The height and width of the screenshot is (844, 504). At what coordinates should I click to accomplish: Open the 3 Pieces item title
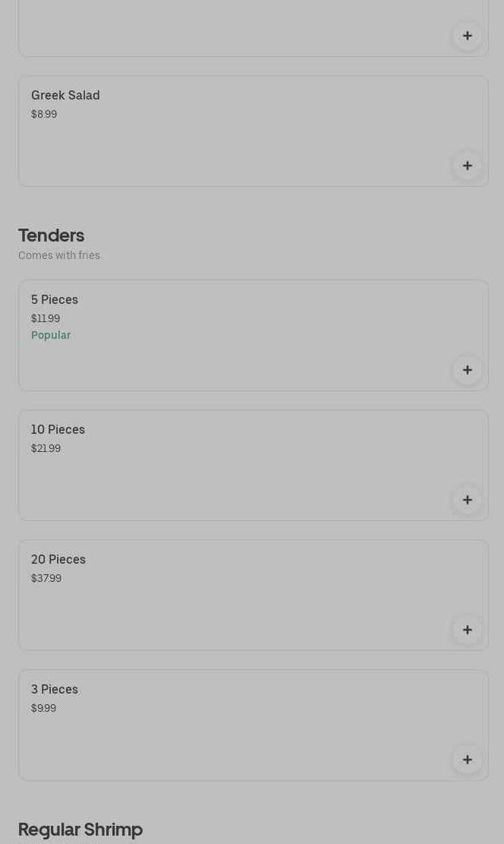pyautogui.click(x=55, y=690)
